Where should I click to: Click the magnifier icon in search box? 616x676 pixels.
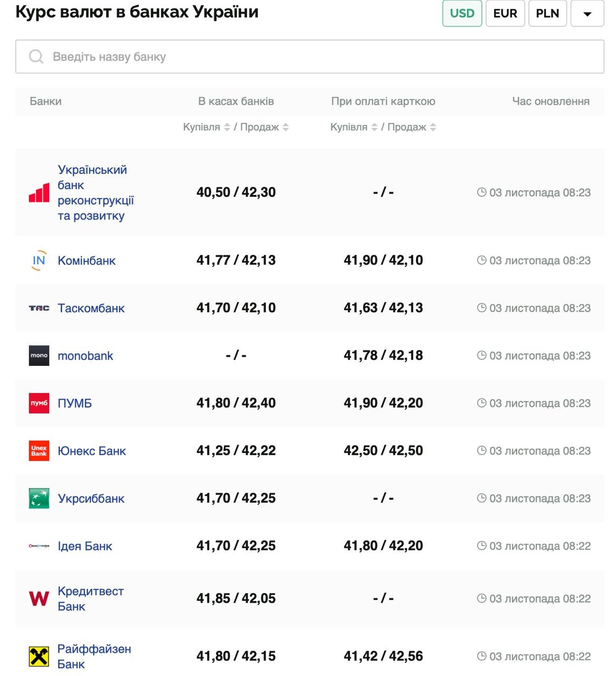pyautogui.click(x=36, y=57)
